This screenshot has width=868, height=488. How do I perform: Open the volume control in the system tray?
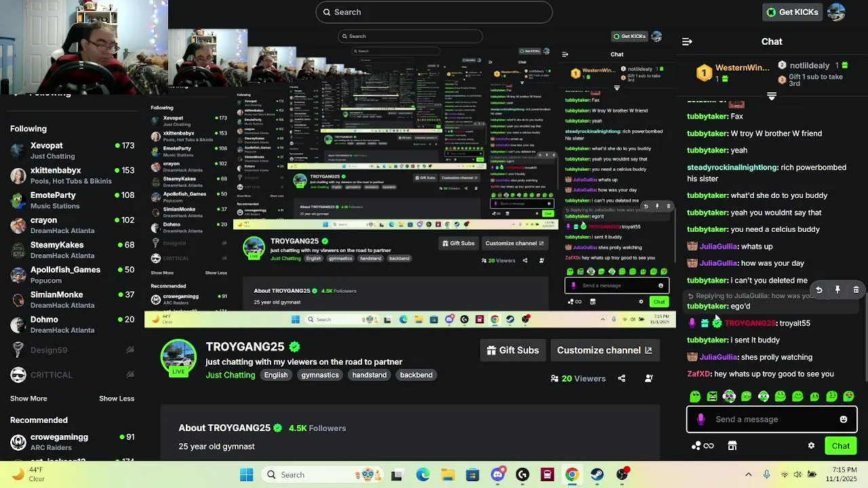tap(798, 474)
